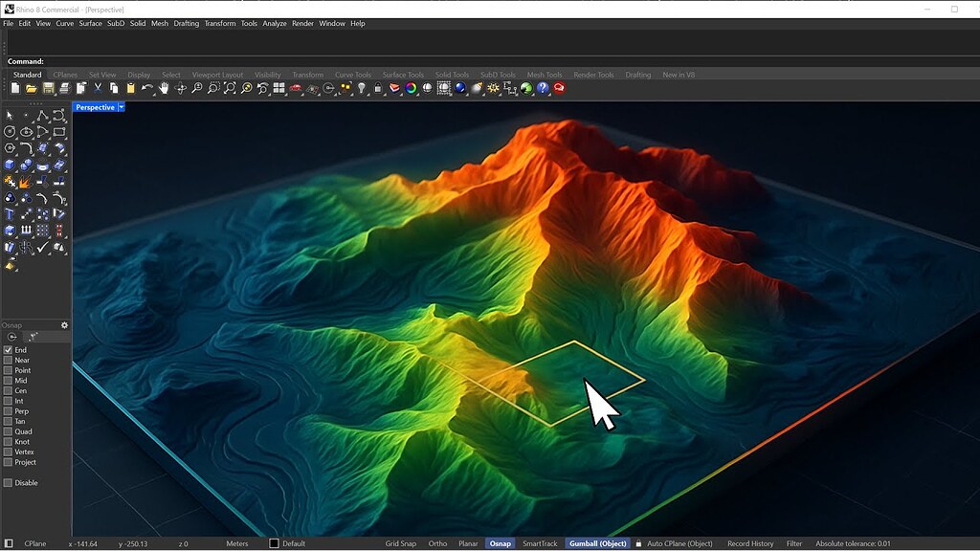Click Record History in the status bar
The height and width of the screenshot is (551, 980).
[x=751, y=542]
